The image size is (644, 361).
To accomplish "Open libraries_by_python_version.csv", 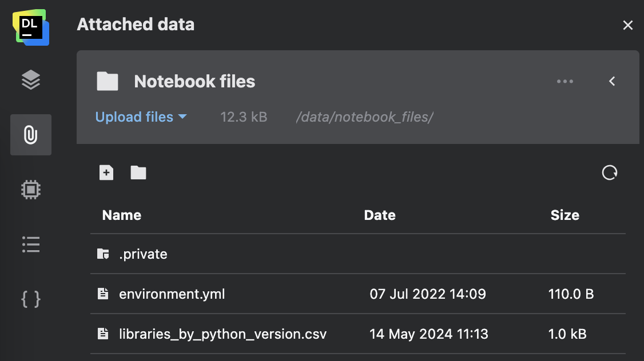I will (x=222, y=334).
